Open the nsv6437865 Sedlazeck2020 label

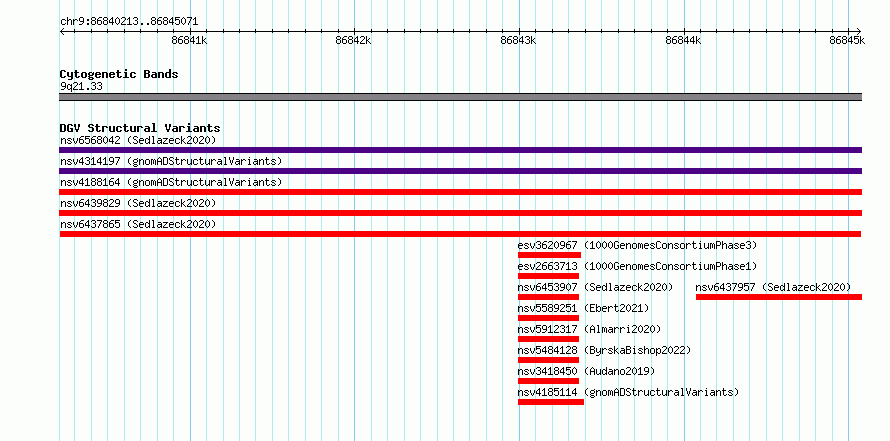(x=138, y=224)
